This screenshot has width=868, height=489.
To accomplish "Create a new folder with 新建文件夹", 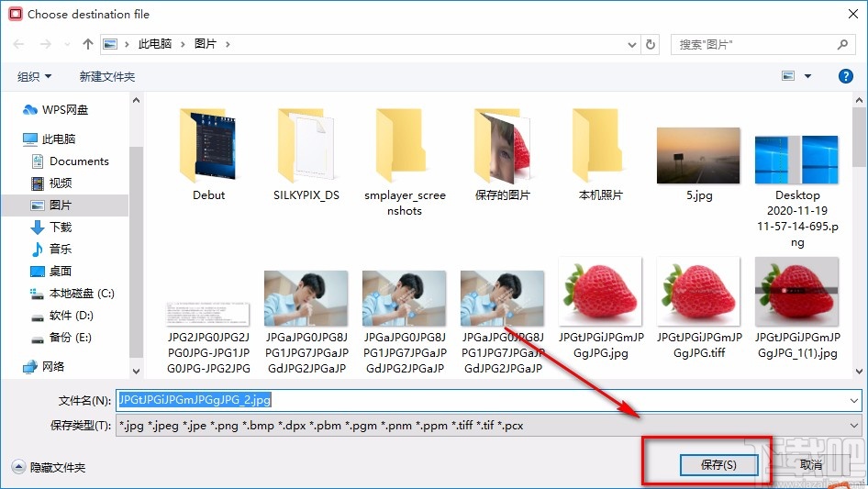I will tap(106, 76).
